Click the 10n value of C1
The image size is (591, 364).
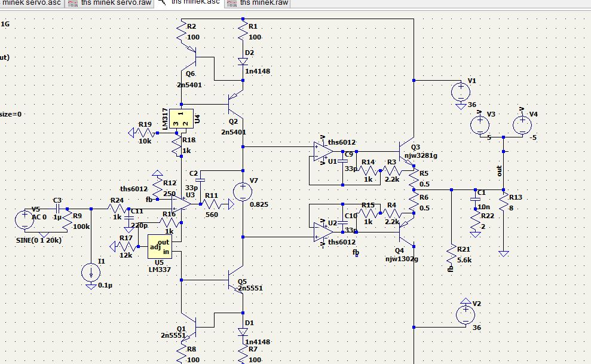[483, 206]
